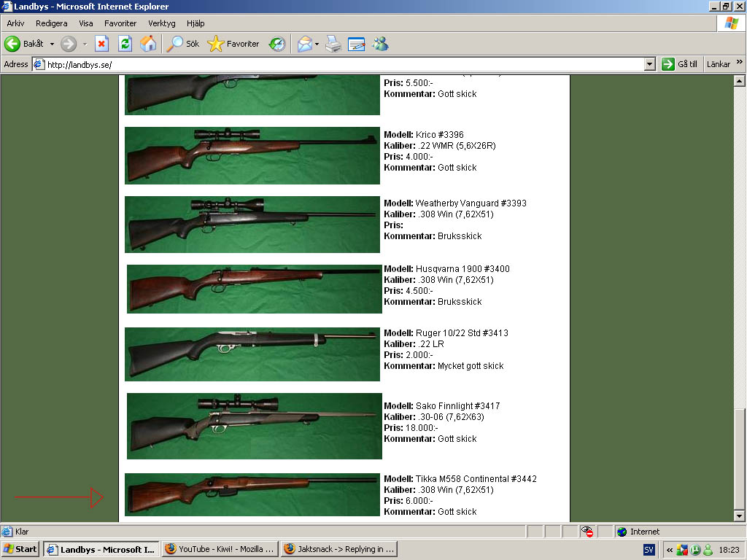Click the Stop loading toolbar icon
The width and height of the screenshot is (747, 560).
pos(101,44)
